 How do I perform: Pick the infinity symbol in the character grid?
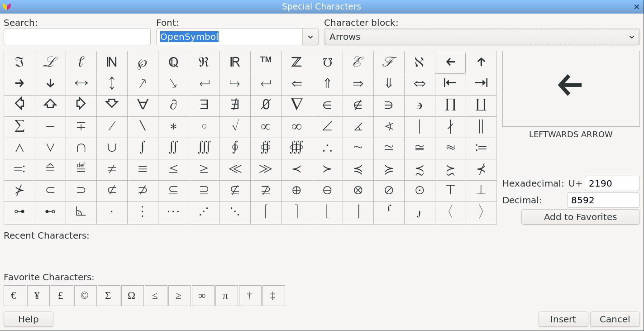tap(296, 127)
